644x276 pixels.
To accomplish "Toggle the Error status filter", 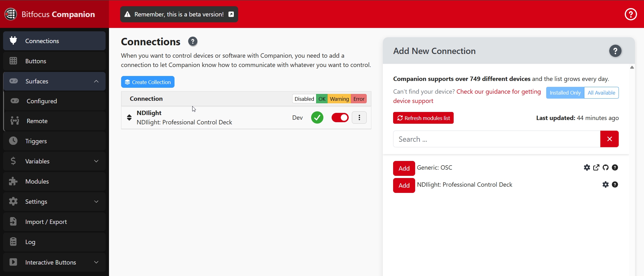I will [x=359, y=99].
